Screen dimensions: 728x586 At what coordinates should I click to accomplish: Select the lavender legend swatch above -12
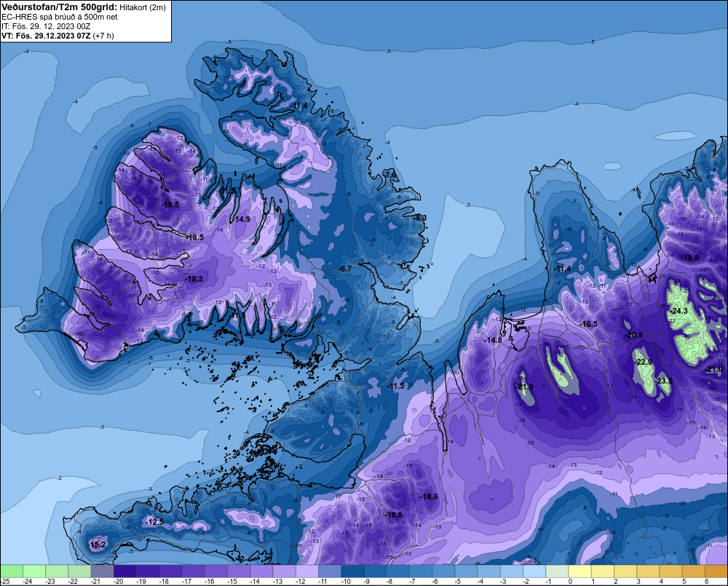tap(307, 571)
